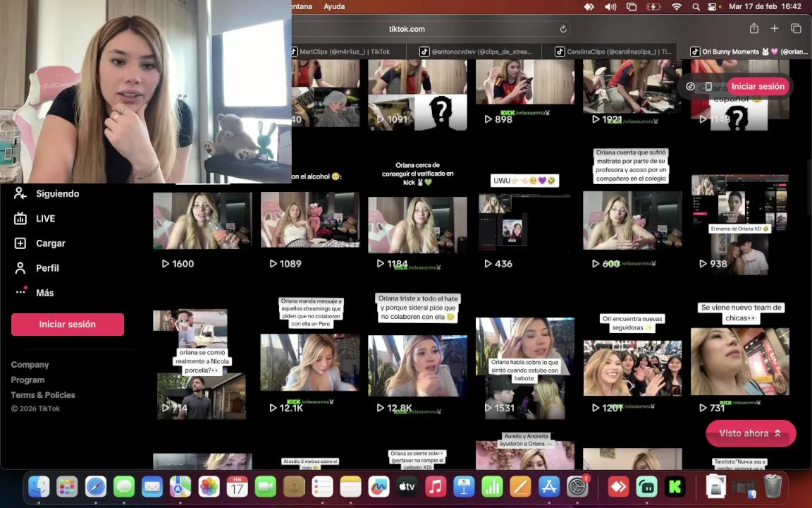
Task: Click the battery status icon
Action: pos(653,7)
